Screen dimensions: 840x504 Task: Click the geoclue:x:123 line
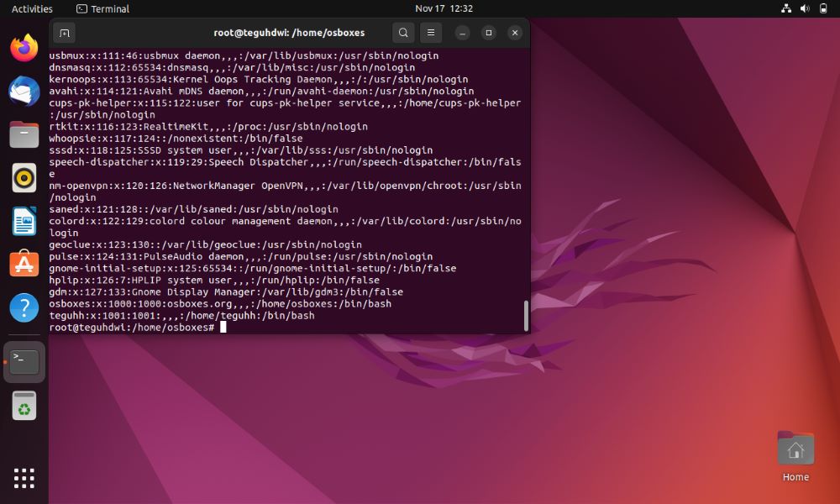coord(205,244)
